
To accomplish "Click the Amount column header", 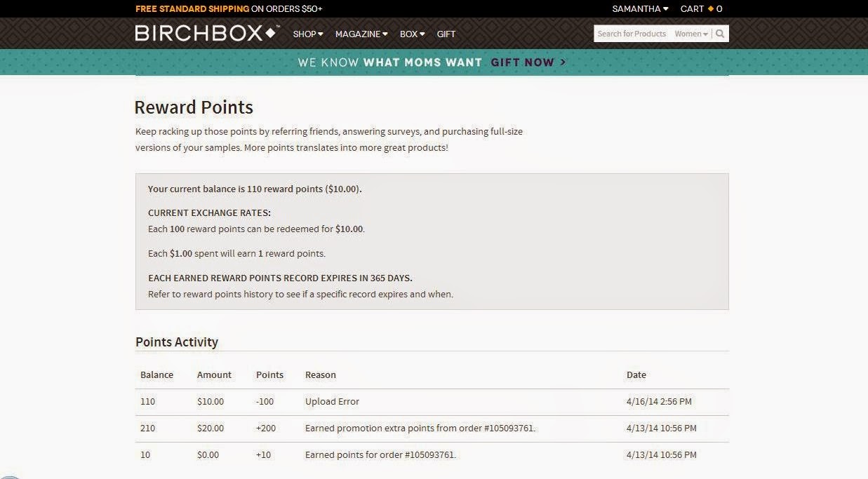I will (214, 375).
